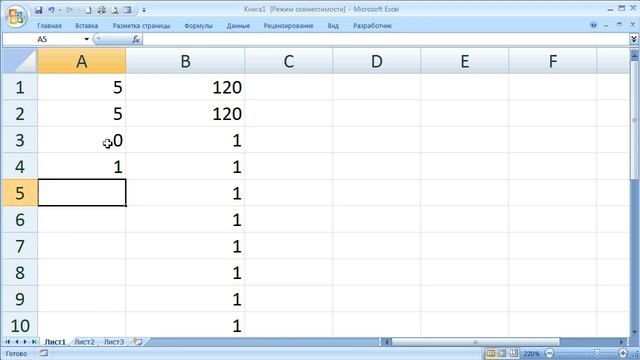Click the Name Box showing A5
The width and height of the screenshot is (640, 360).
point(43,39)
